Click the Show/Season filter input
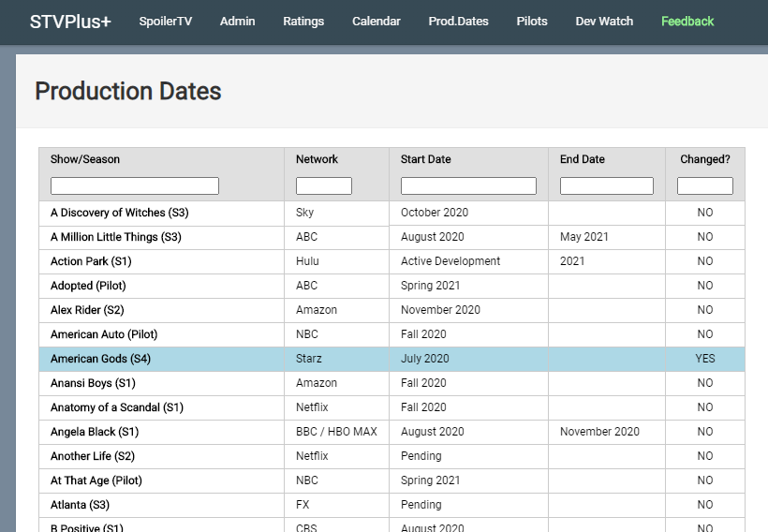The image size is (768, 532). point(135,185)
